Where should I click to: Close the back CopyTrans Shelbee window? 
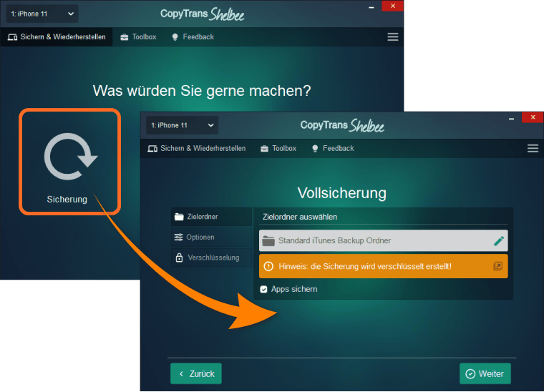click(x=393, y=6)
